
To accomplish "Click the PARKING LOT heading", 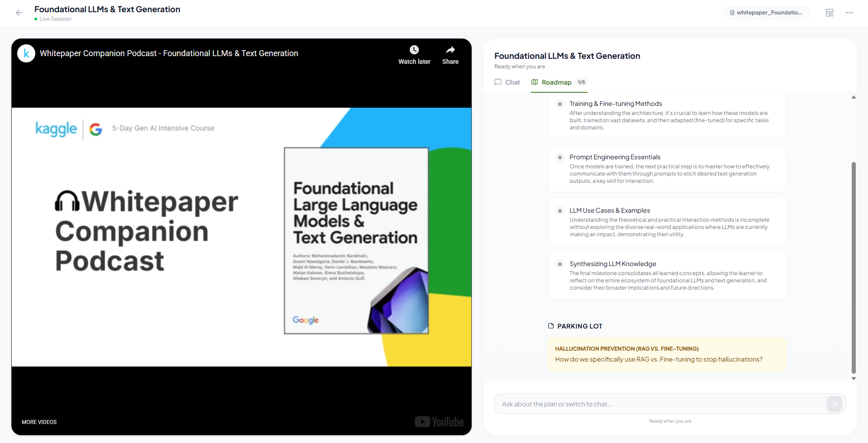I will tap(580, 326).
